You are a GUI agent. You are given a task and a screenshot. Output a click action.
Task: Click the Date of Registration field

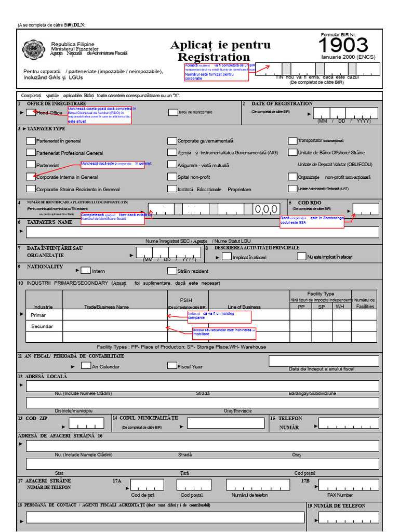(345, 113)
